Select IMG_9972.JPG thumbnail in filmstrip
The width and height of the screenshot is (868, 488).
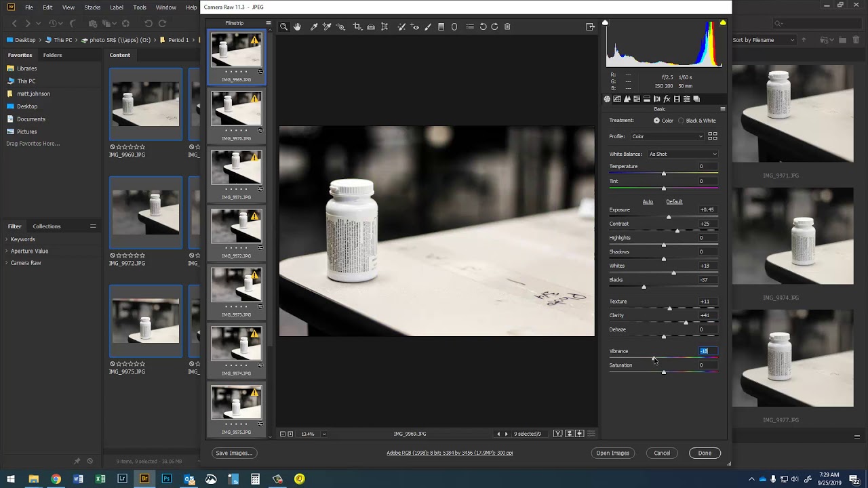[x=236, y=226]
